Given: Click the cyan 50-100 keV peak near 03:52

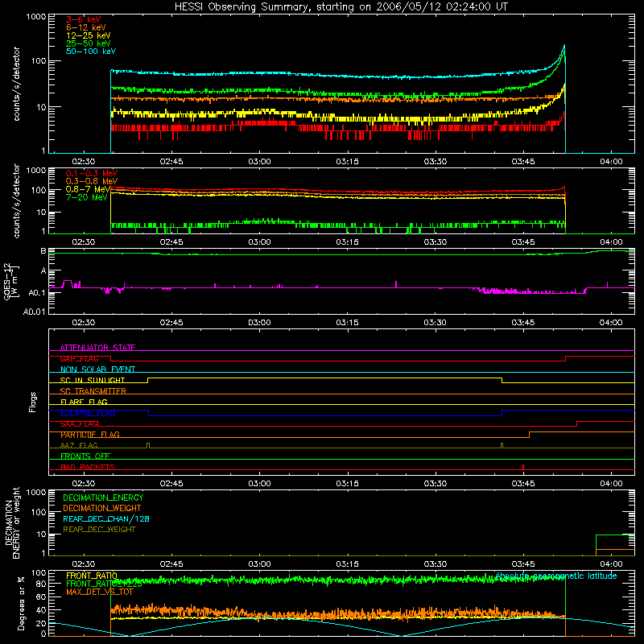Looking at the screenshot, I should point(564,46).
